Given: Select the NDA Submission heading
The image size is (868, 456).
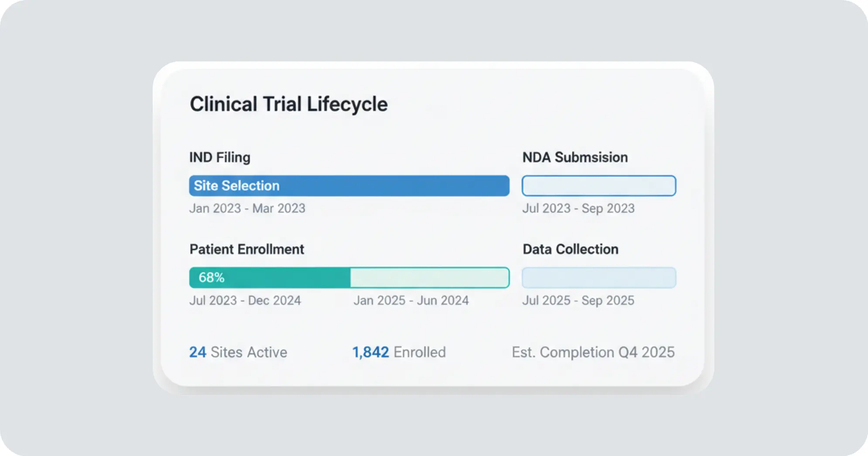Looking at the screenshot, I should [x=575, y=157].
